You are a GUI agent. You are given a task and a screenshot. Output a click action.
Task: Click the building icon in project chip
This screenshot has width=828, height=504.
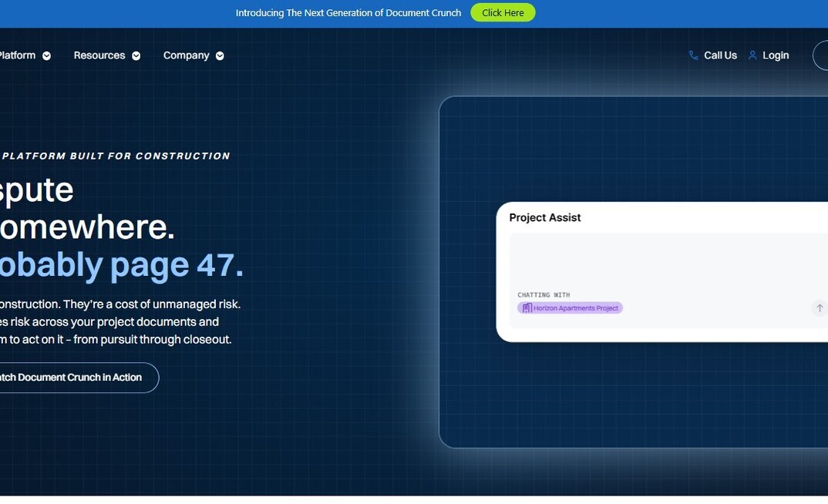pos(527,308)
